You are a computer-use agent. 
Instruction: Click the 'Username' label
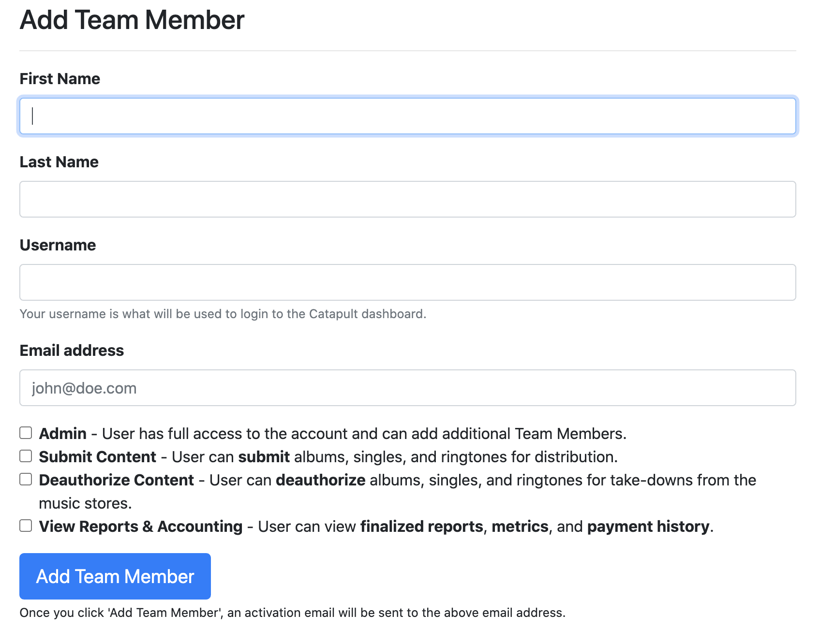(58, 245)
